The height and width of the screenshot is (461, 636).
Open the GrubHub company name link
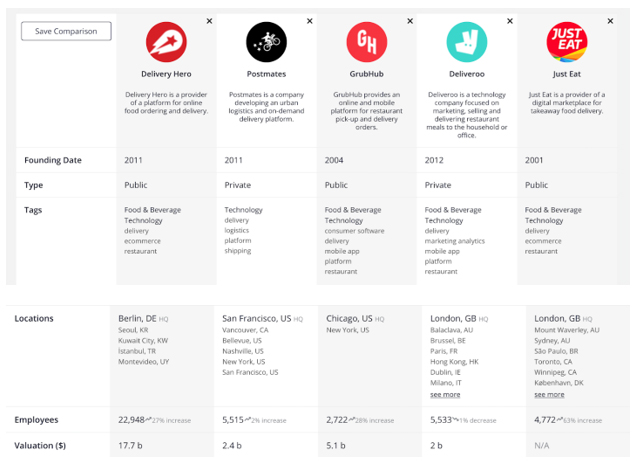click(366, 74)
